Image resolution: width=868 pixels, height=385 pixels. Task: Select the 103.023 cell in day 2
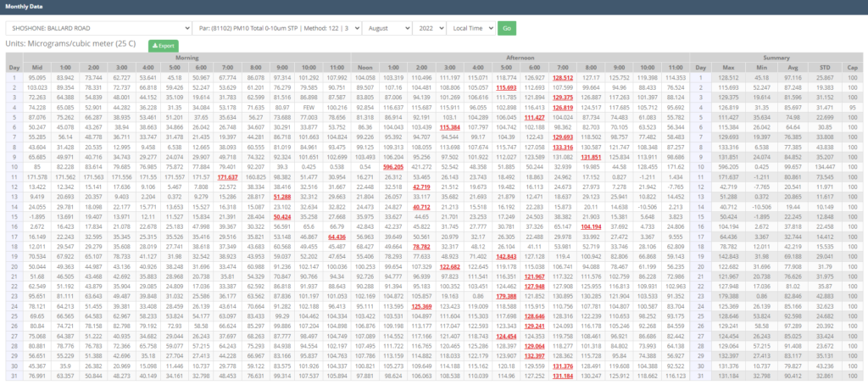[37, 87]
